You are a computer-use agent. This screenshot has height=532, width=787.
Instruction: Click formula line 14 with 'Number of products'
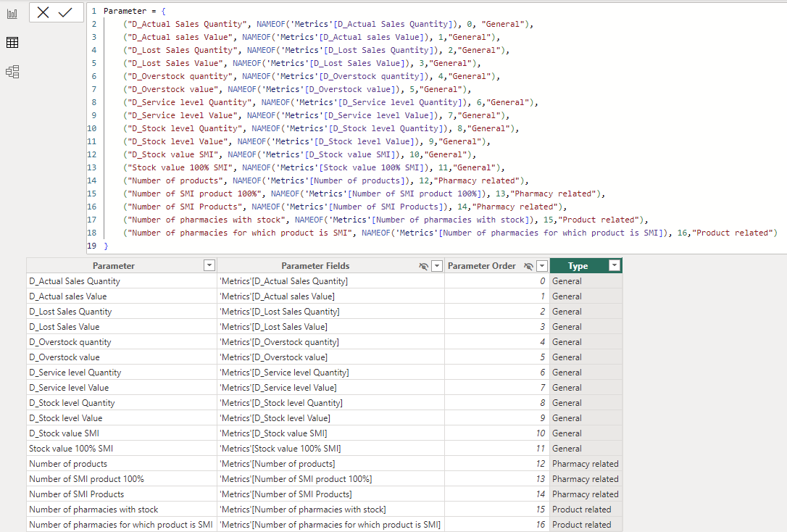point(326,180)
